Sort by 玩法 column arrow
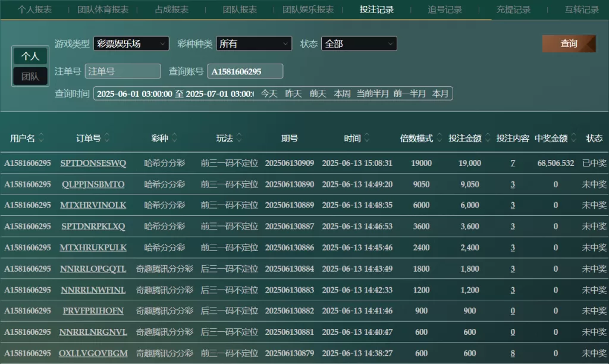Image resolution: width=609 pixels, height=364 pixels. 239,137
